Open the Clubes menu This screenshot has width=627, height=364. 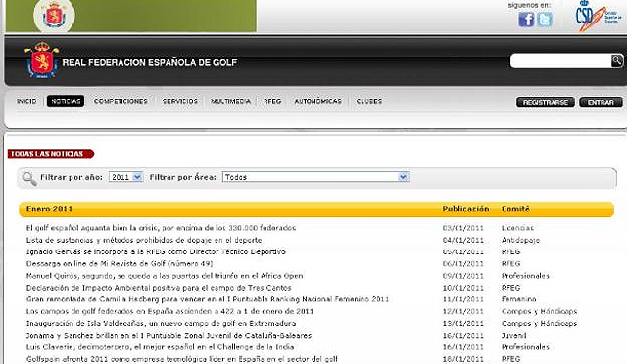click(369, 101)
